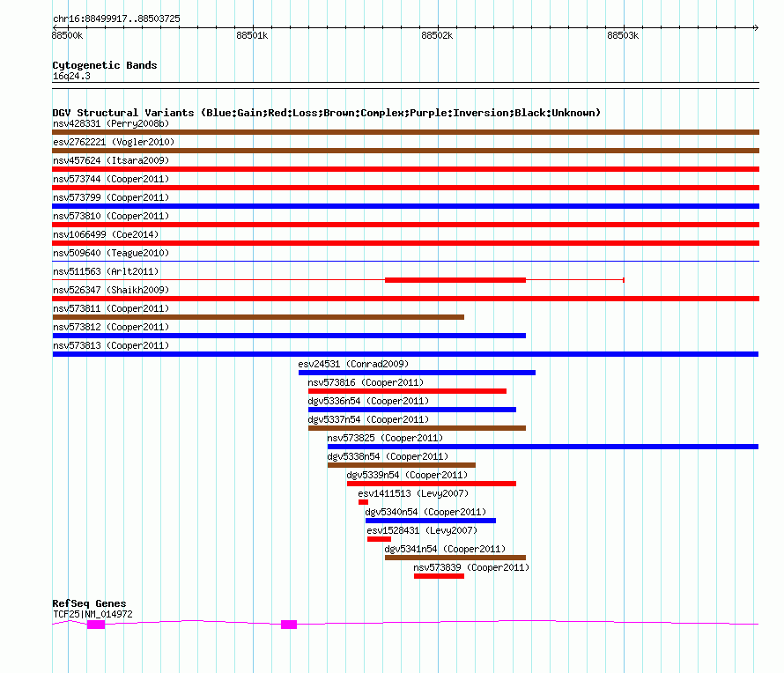This screenshot has width=784, height=673.
Task: Click the thick red segment of nsv511563
Action: point(455,280)
